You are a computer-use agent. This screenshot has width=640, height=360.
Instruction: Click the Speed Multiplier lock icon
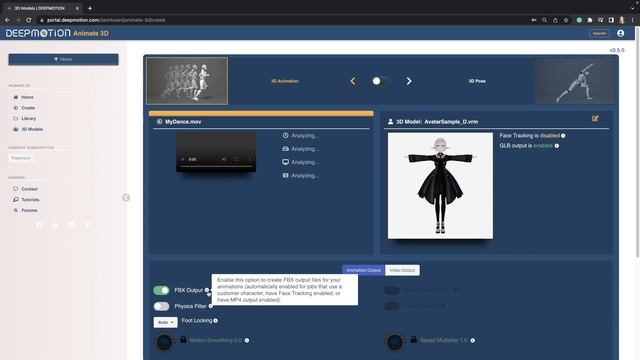[x=413, y=340]
